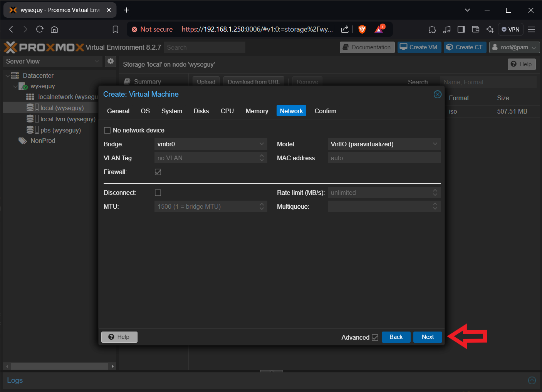Adjust the Rate limit stepper arrows

(435, 193)
